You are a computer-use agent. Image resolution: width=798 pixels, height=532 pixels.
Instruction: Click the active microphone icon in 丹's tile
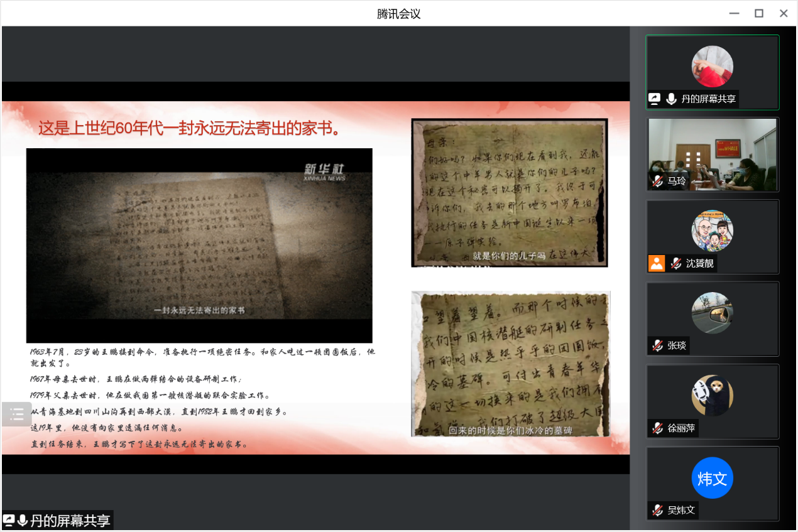coord(671,99)
